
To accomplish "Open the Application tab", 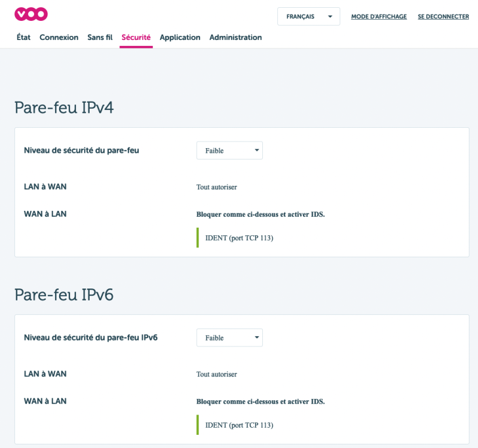I will pos(180,37).
